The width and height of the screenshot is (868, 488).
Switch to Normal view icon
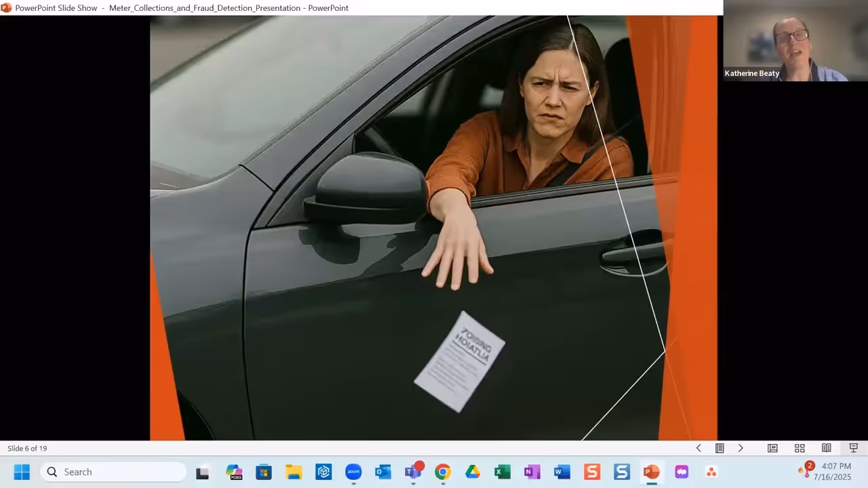click(x=772, y=448)
